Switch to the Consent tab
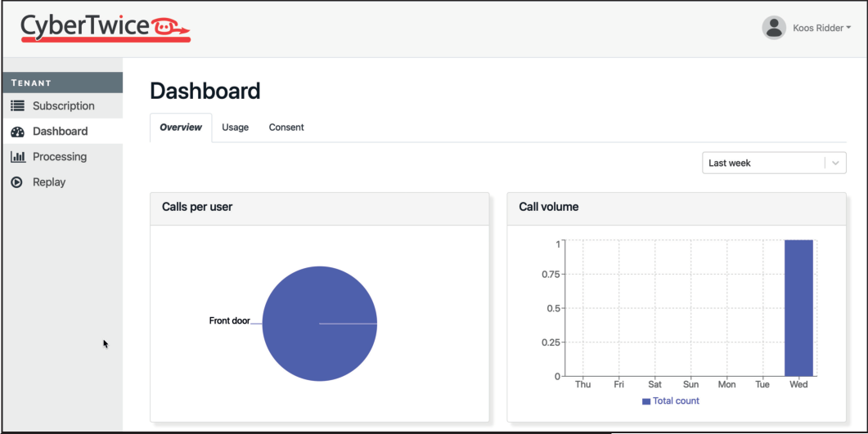Screen dimensions: 868x434 click(286, 128)
